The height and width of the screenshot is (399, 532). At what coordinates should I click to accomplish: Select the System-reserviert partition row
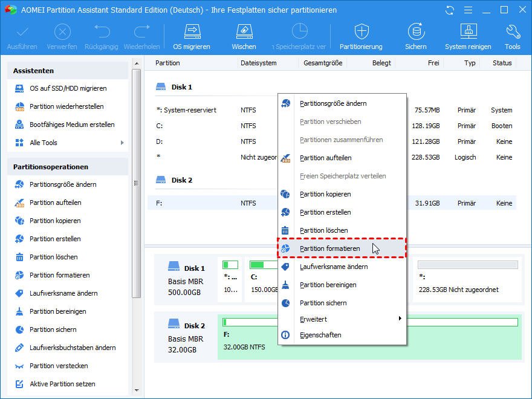pos(332,110)
